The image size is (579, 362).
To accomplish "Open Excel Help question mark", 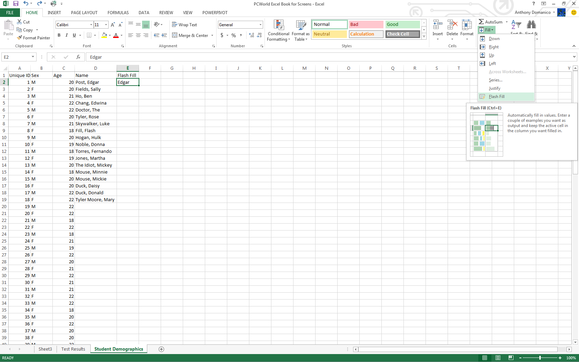I will pos(533,4).
